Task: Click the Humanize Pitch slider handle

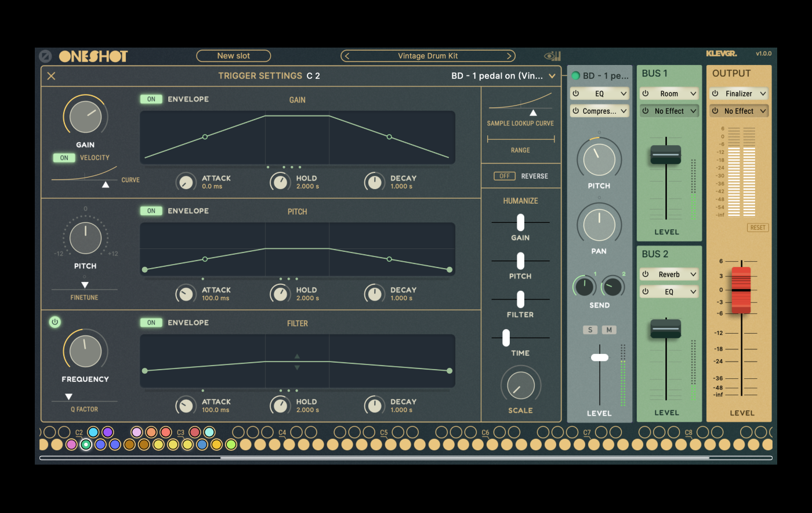Action: (520, 261)
